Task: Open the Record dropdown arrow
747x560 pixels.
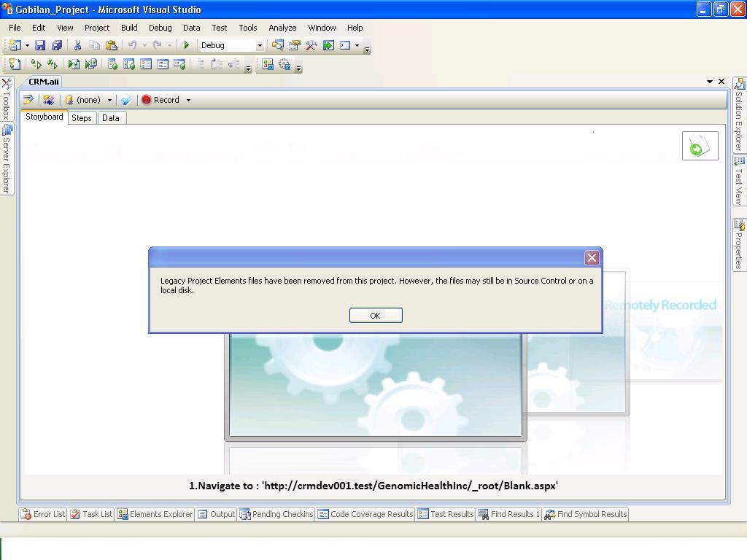Action: [189, 100]
